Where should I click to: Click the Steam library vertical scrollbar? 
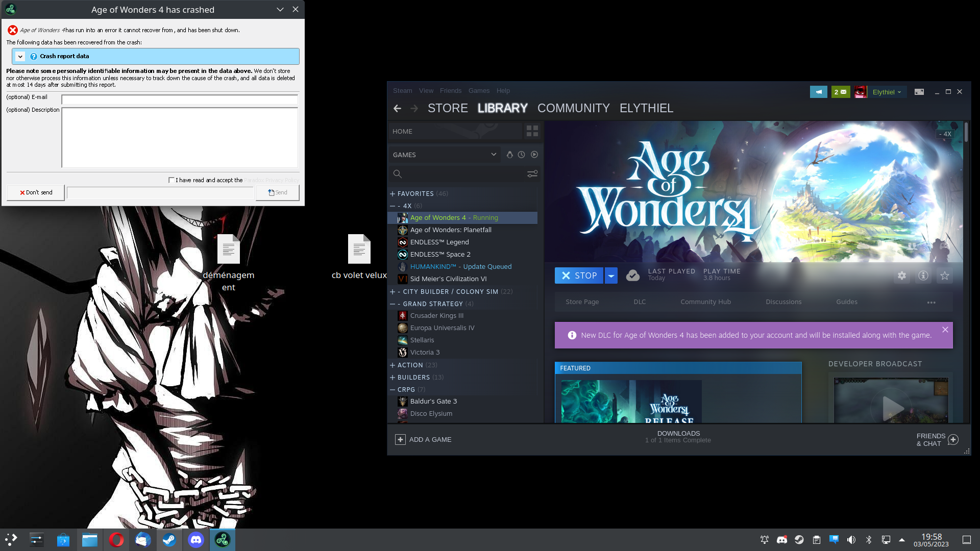click(x=966, y=133)
